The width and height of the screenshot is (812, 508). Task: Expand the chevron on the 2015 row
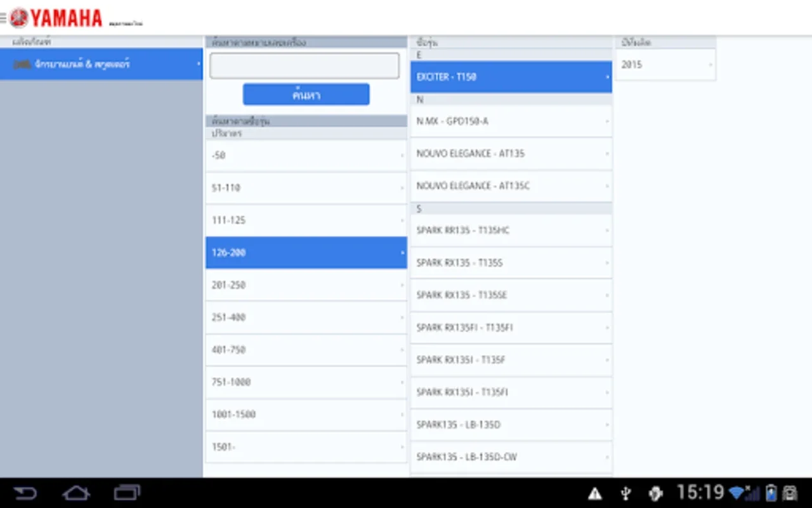pyautogui.click(x=710, y=65)
